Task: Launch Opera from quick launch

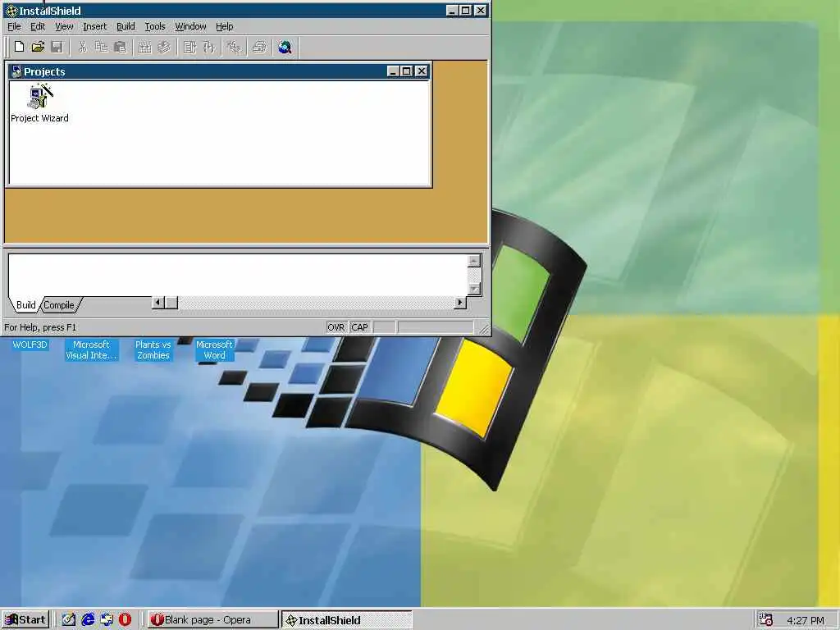Action: (x=125, y=620)
